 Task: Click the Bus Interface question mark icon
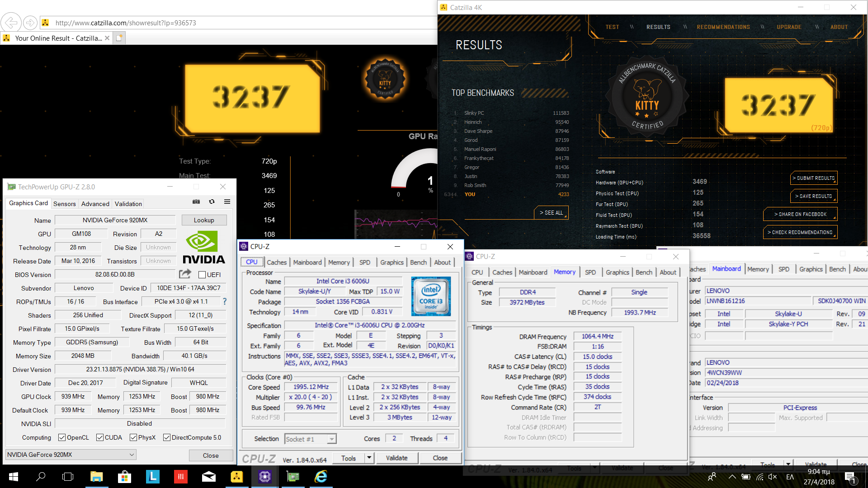(x=225, y=301)
